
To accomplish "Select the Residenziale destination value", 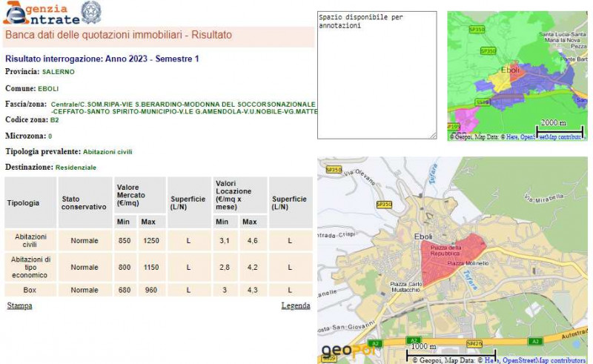I will point(76,168).
